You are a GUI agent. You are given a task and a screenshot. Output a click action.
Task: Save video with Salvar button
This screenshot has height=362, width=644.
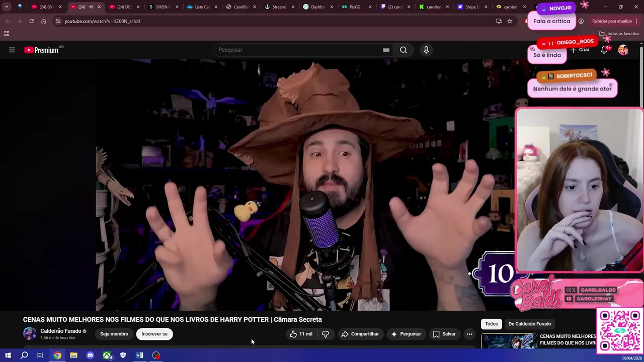click(x=444, y=334)
